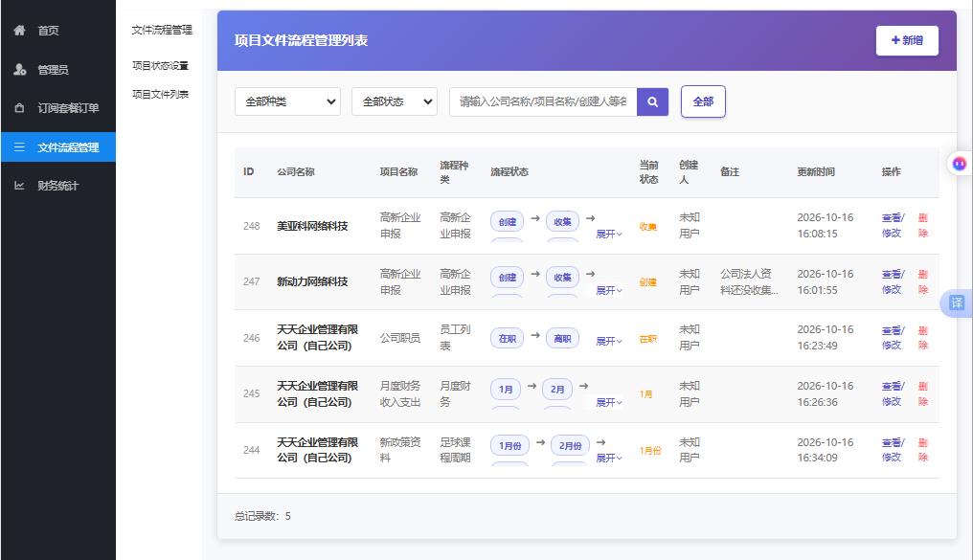This screenshot has width=973, height=560.
Task: Click 删除 for row 245
Action: (x=923, y=394)
